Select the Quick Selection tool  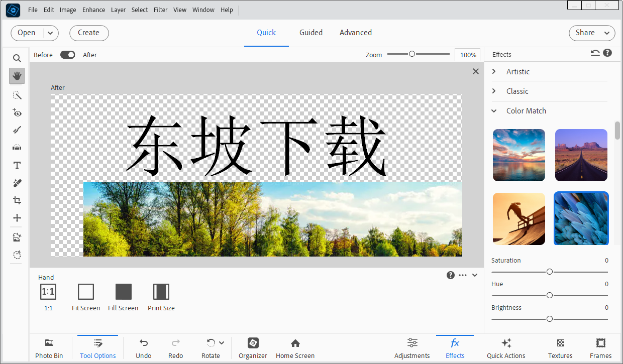pos(17,95)
